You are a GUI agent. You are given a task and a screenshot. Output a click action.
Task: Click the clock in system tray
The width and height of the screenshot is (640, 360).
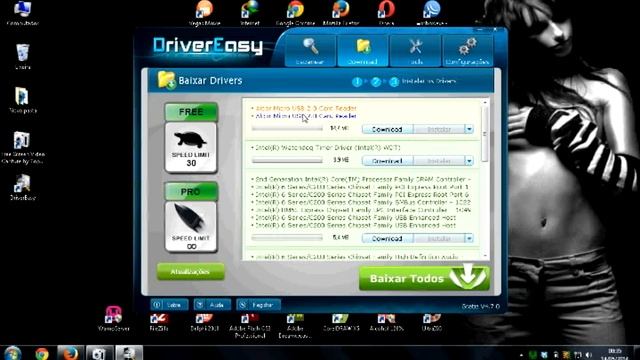pyautogui.click(x=615, y=354)
